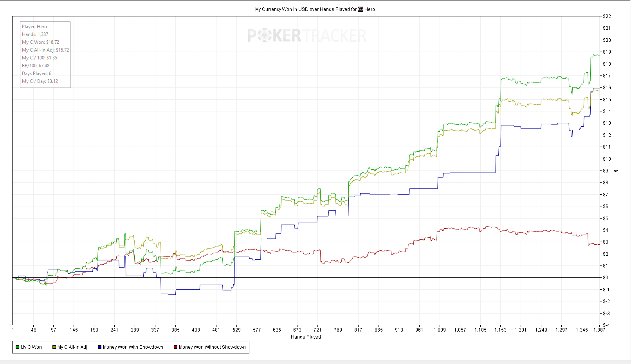
Task: Click the "$10" y-axis label
Action: (x=607, y=159)
